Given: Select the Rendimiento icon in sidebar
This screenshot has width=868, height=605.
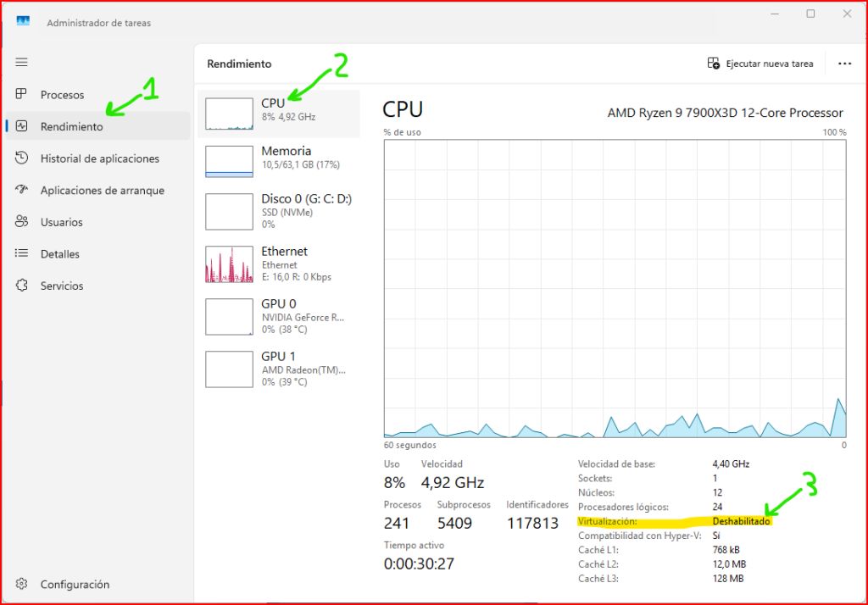Looking at the screenshot, I should click(22, 126).
